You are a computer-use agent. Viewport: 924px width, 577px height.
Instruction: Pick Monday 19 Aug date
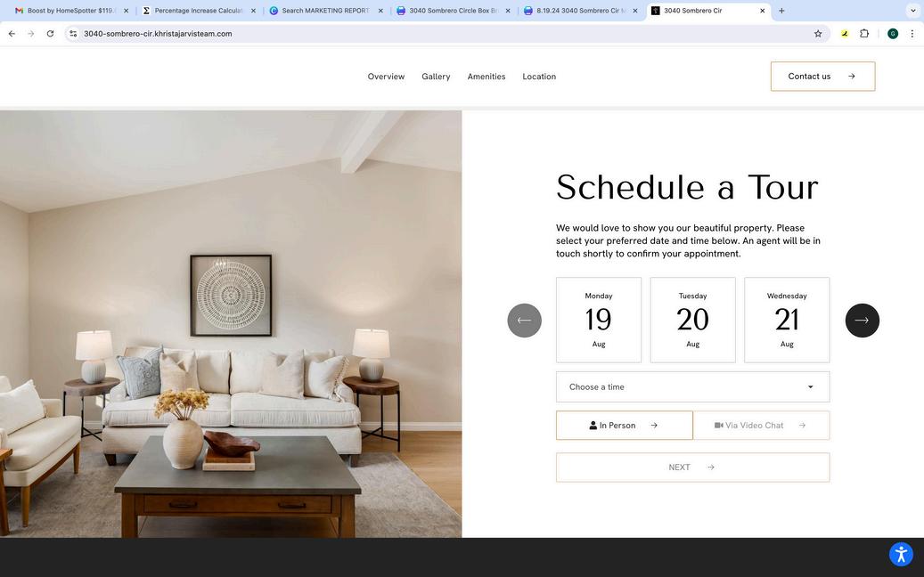coord(599,320)
